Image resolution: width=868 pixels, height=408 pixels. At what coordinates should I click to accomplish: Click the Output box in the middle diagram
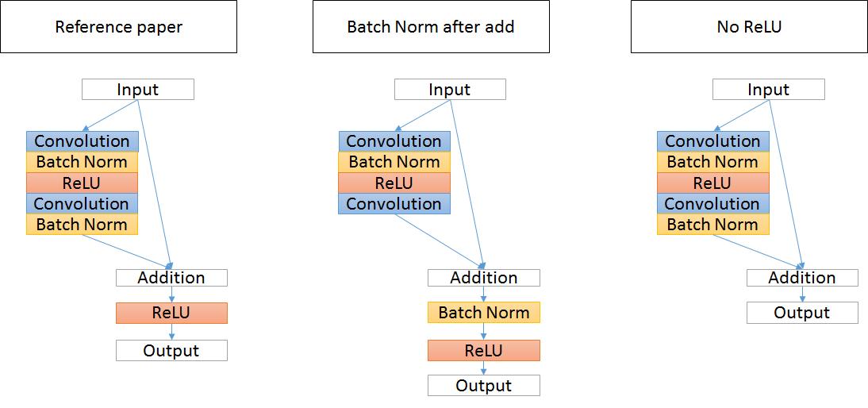tap(484, 386)
